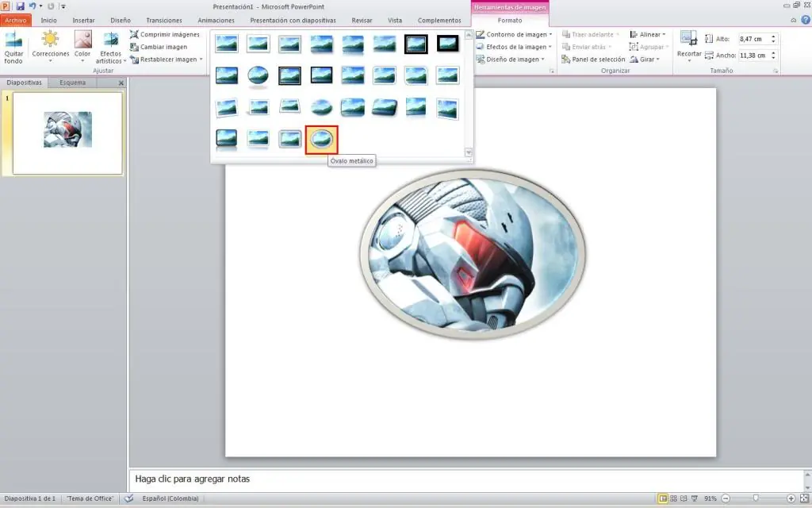The height and width of the screenshot is (508, 812).
Task: Expand the Restablecer imagen dropdown arrow
Action: [201, 59]
